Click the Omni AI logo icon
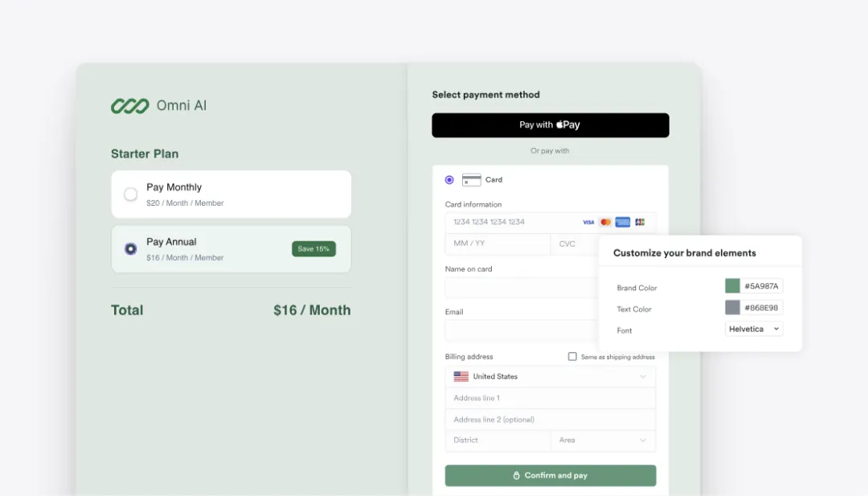868x496 pixels. point(130,106)
